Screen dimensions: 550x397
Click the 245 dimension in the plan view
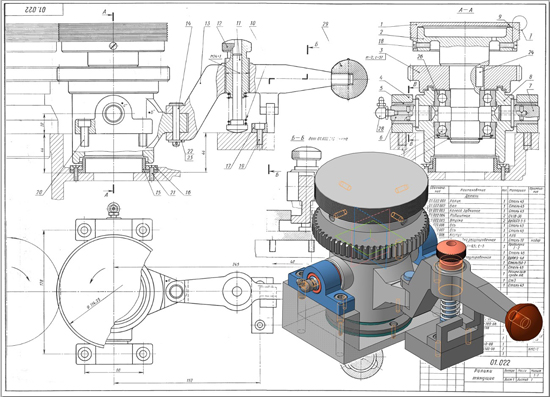236,264
